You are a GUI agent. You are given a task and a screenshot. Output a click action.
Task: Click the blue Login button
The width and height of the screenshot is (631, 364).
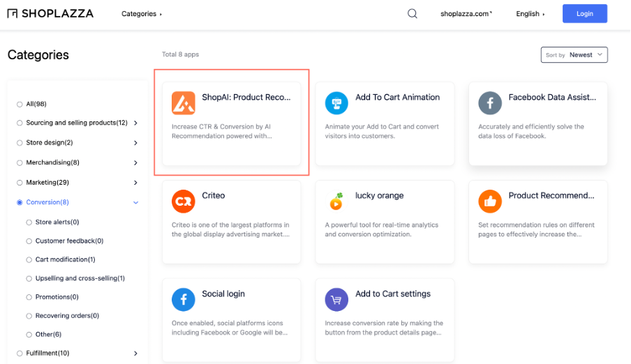[x=584, y=14]
